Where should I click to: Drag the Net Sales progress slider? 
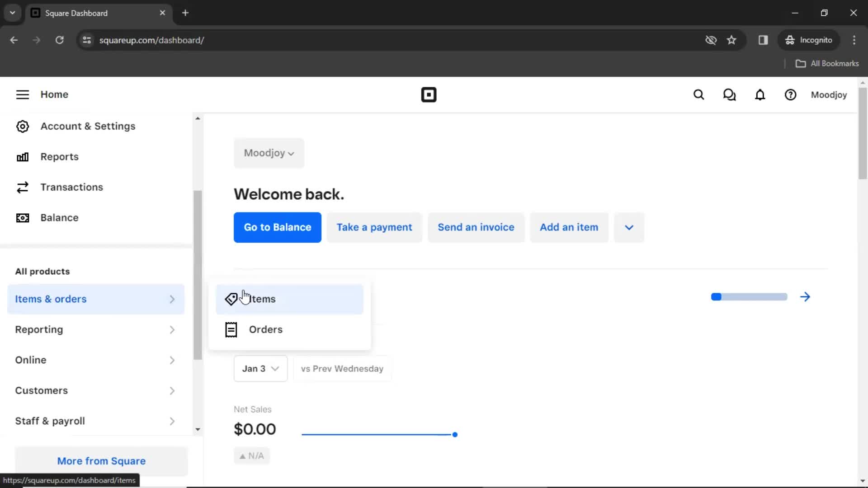(x=454, y=434)
